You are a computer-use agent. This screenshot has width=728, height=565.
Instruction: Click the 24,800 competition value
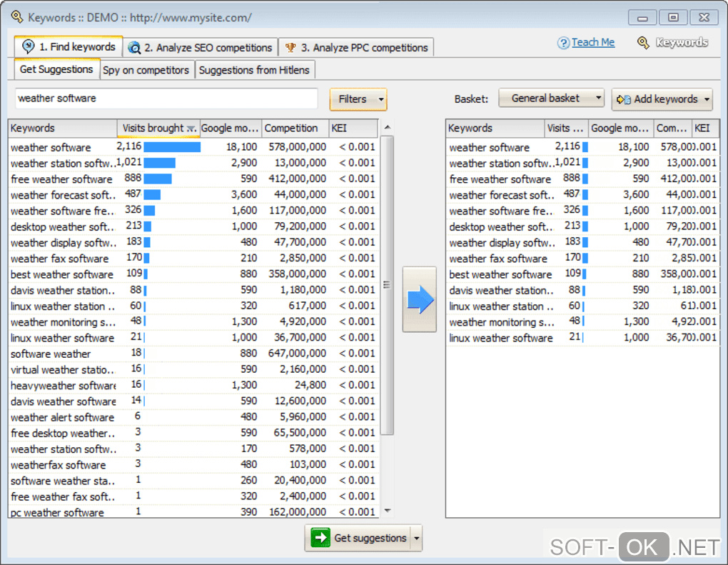pyautogui.click(x=310, y=385)
